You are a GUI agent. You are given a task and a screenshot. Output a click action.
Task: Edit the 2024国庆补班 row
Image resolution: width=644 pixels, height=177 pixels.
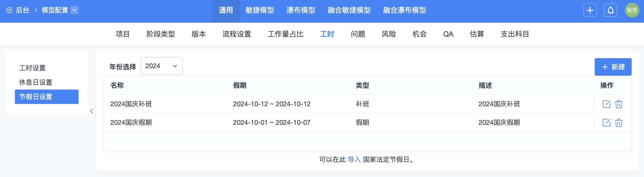tap(606, 104)
